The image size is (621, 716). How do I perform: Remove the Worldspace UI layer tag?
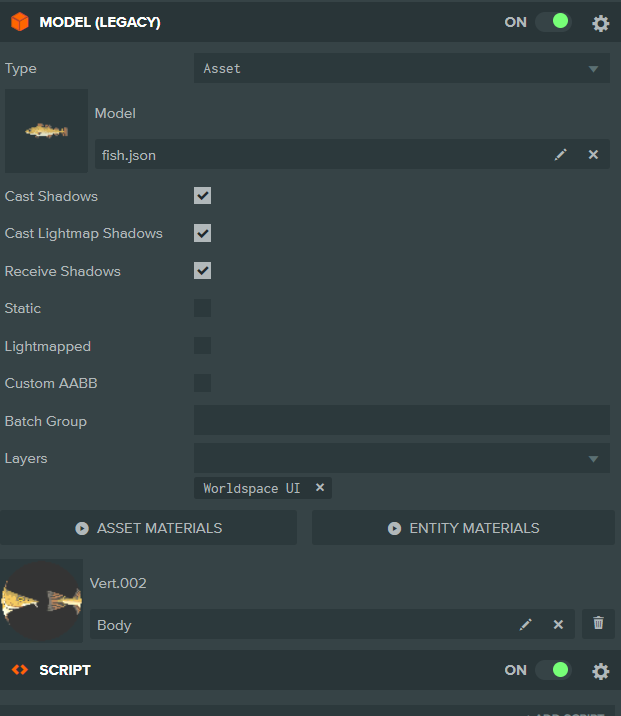coord(320,488)
